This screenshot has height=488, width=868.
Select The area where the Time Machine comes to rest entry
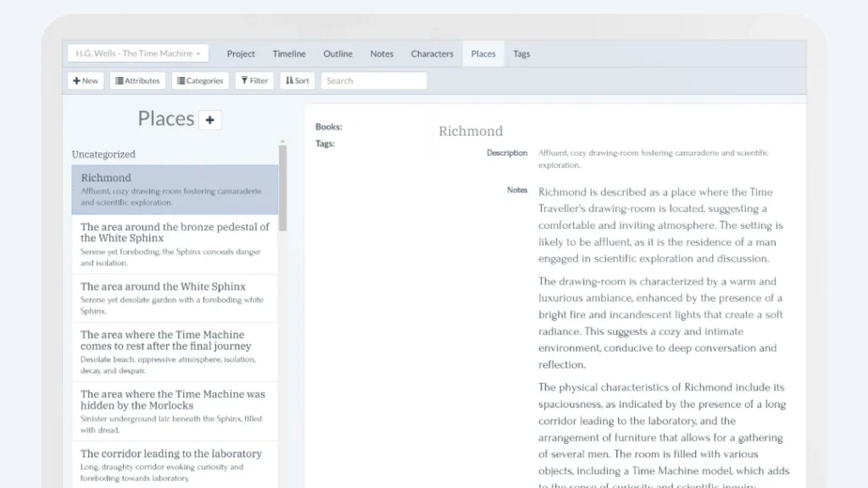point(175,352)
